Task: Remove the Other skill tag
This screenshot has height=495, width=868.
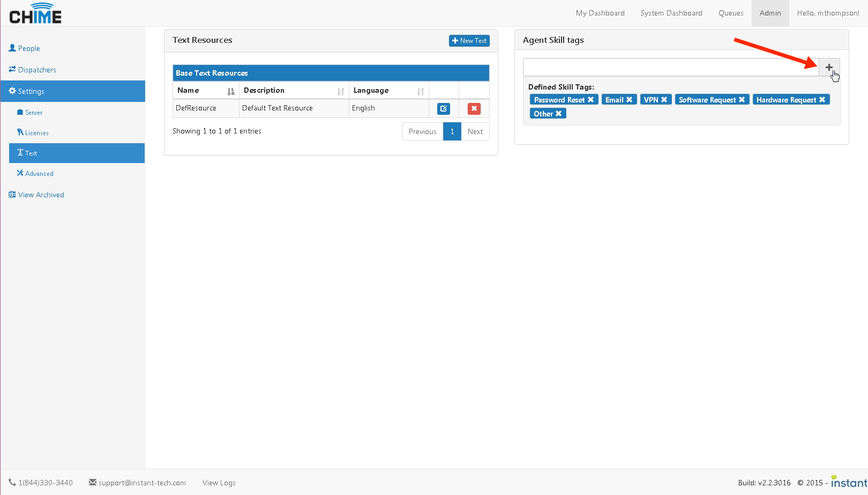Action: (x=558, y=114)
